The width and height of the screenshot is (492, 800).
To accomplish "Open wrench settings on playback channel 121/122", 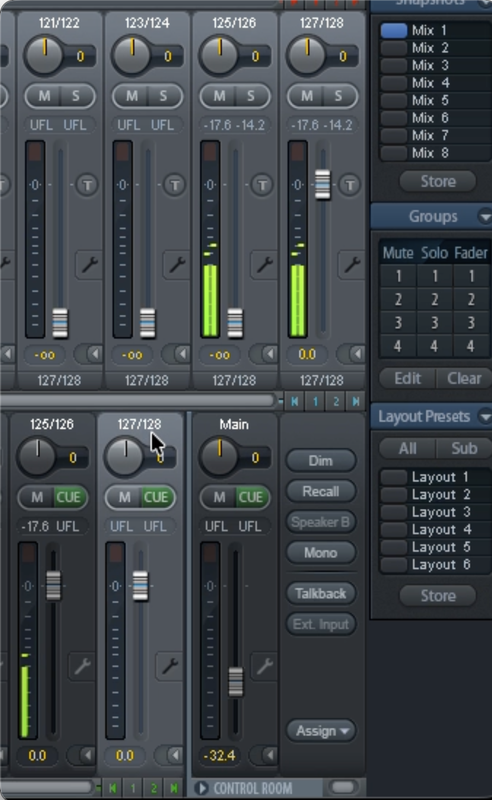I will click(x=90, y=264).
